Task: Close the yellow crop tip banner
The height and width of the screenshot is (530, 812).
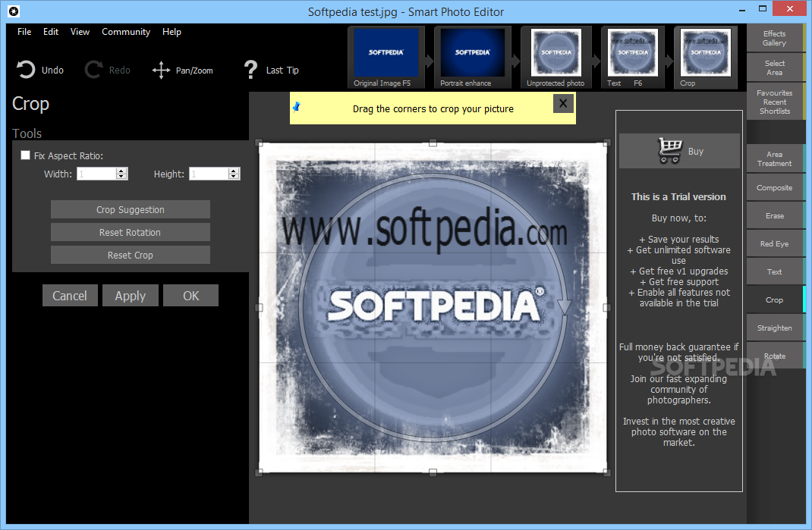Action: (563, 104)
